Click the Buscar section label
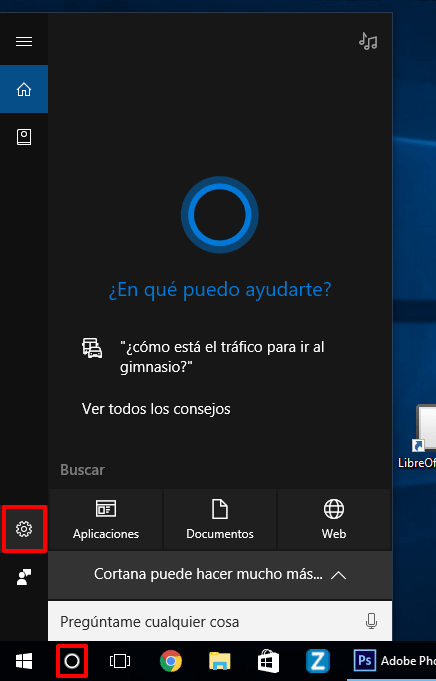The width and height of the screenshot is (436, 681). 83,470
